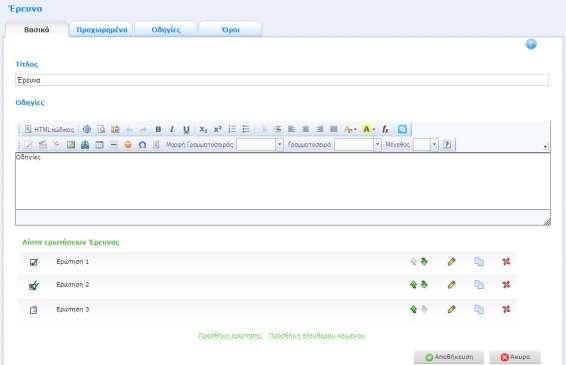Screen dimensions: 566x365
Task: Click the Τίτλος input field
Action: coord(282,80)
